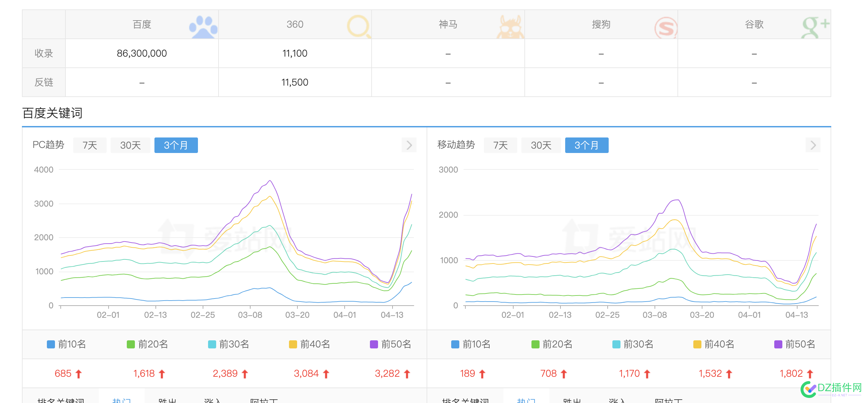Toggle mobile chart series 前10名 legend

pos(471,344)
